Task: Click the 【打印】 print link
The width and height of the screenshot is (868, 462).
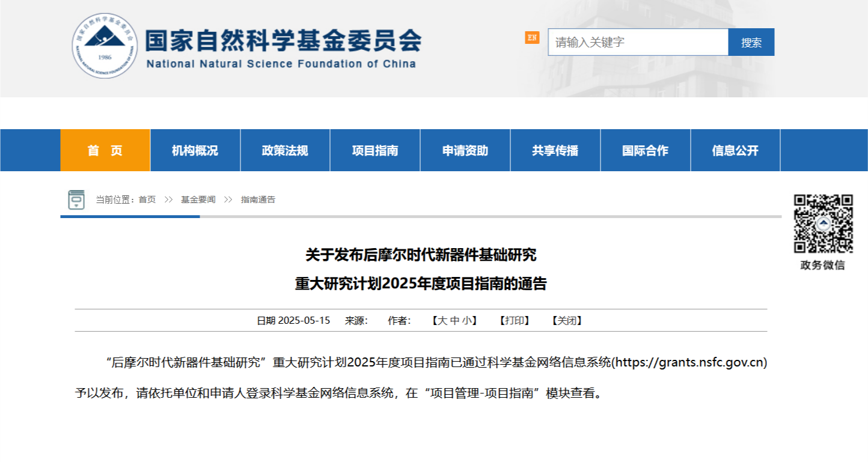Action: pyautogui.click(x=515, y=321)
